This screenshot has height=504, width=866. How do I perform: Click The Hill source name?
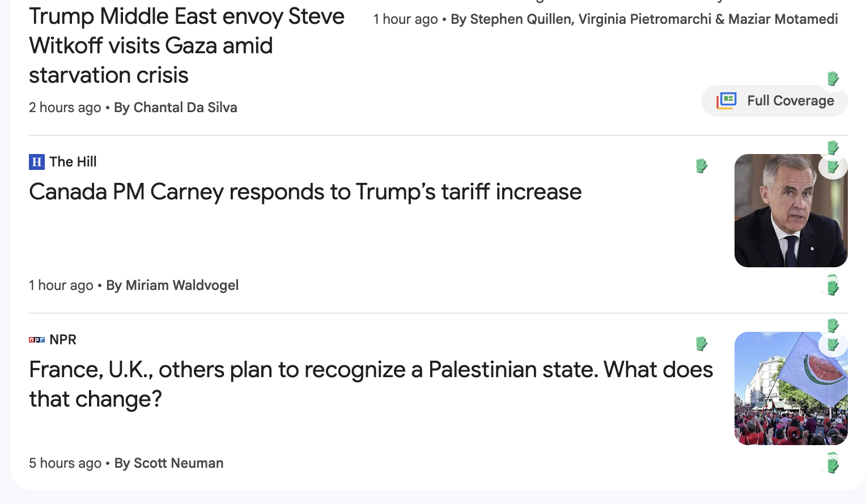pyautogui.click(x=73, y=162)
